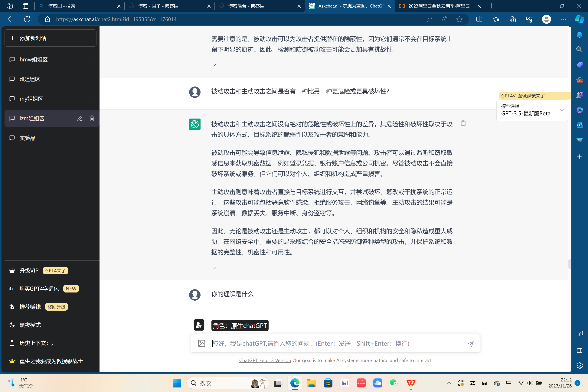The width and height of the screenshot is (588, 392).
Task: Open the hmw姐姐区 conversation
Action: (x=34, y=60)
